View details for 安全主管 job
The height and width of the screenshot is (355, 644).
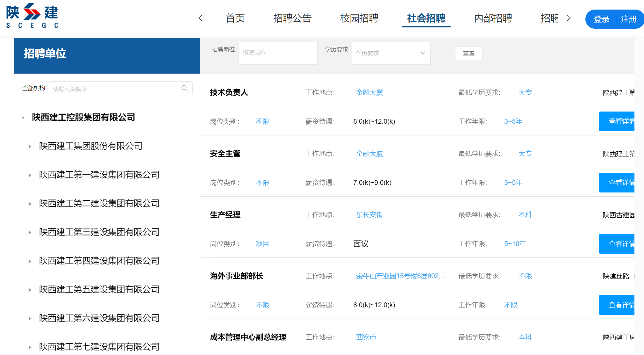(617, 183)
